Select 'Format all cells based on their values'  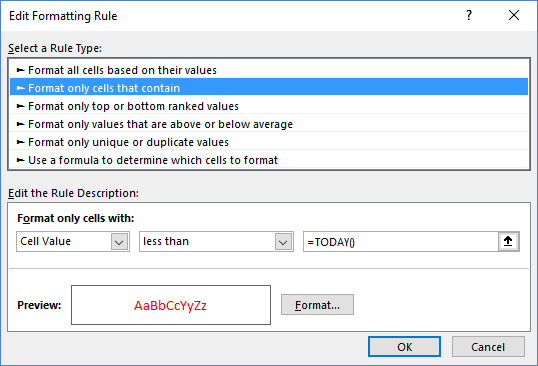coord(269,70)
